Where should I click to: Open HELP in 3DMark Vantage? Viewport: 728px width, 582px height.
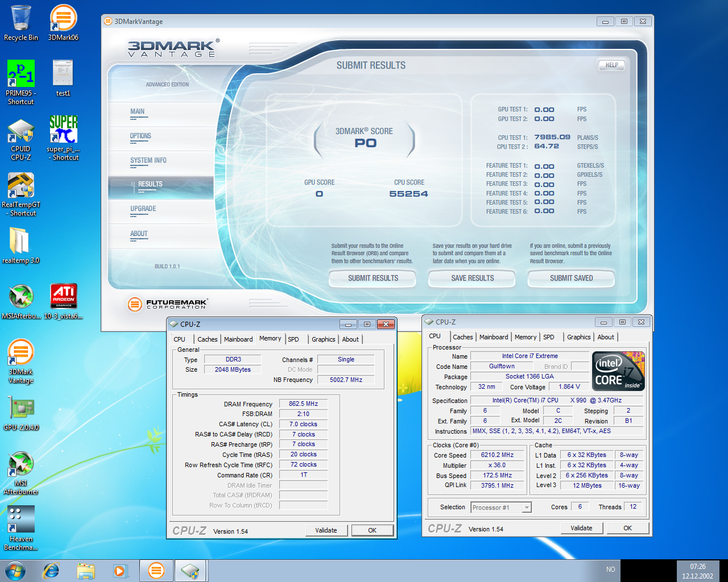click(612, 65)
